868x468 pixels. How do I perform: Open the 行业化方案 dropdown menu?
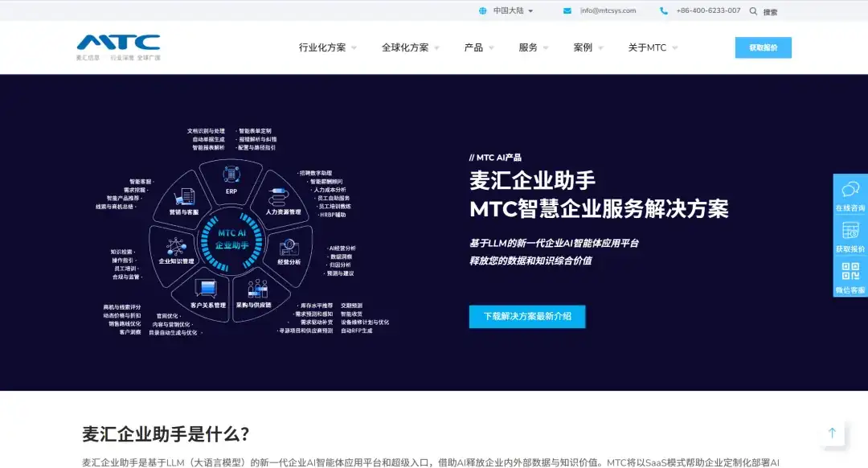click(x=322, y=47)
